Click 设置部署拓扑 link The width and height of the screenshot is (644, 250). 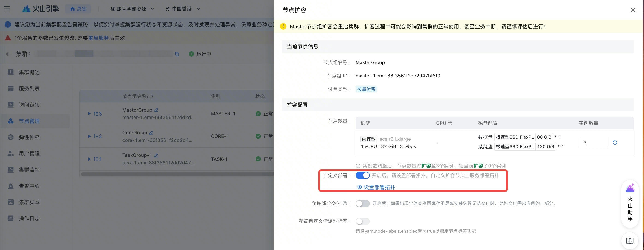point(376,187)
